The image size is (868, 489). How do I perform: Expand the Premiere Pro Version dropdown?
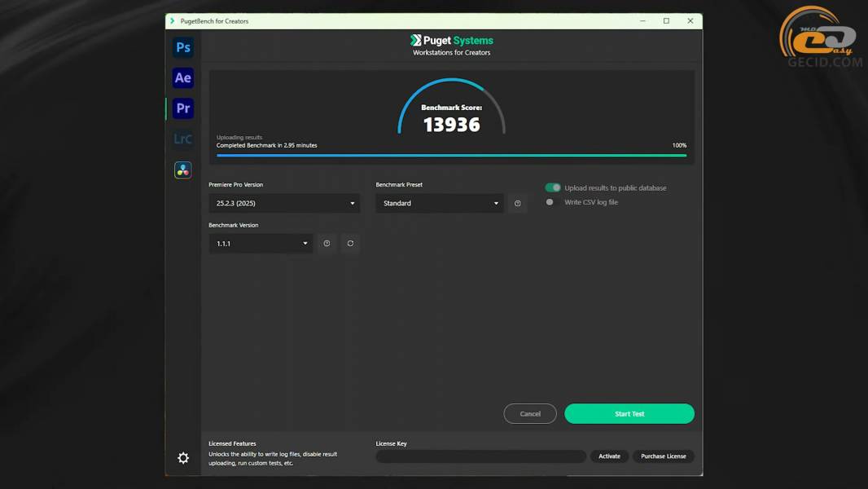pyautogui.click(x=284, y=204)
